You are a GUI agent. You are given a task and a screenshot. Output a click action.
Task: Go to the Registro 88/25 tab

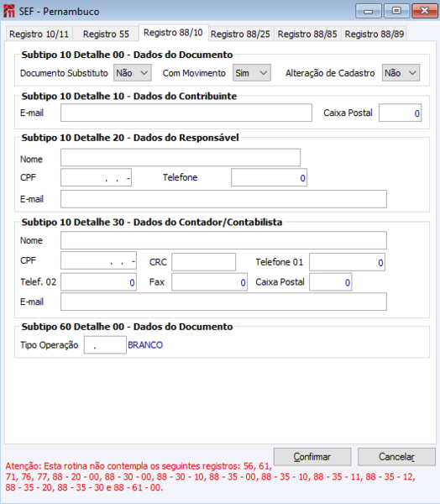(240, 34)
